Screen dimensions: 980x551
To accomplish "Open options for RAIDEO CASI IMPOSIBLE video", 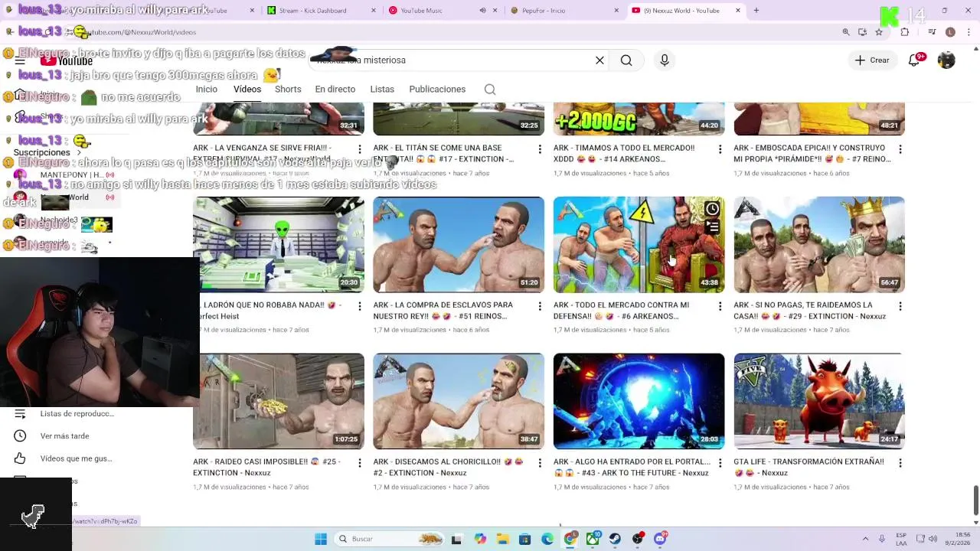I will coord(360,463).
